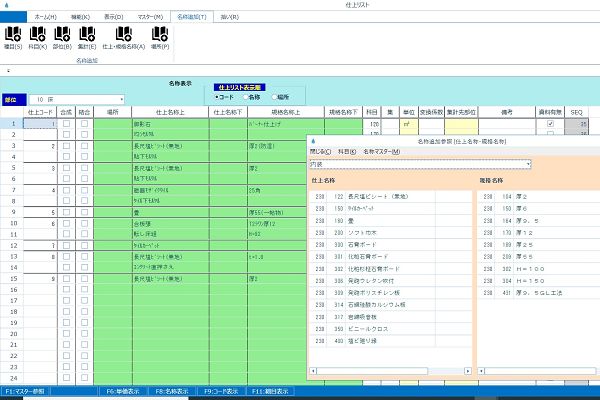Click the 集計(E) ribbon icon
Screen dimensions: 600x400
[87, 38]
